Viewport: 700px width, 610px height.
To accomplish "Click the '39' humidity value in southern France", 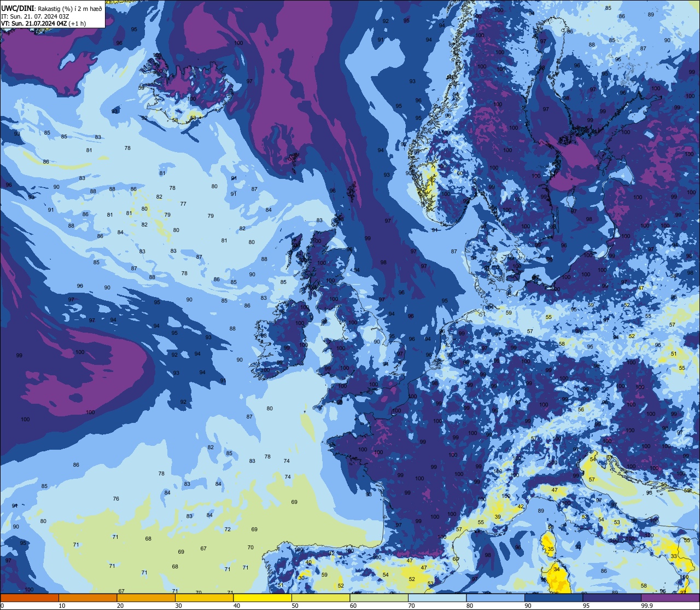I will coord(498,517).
